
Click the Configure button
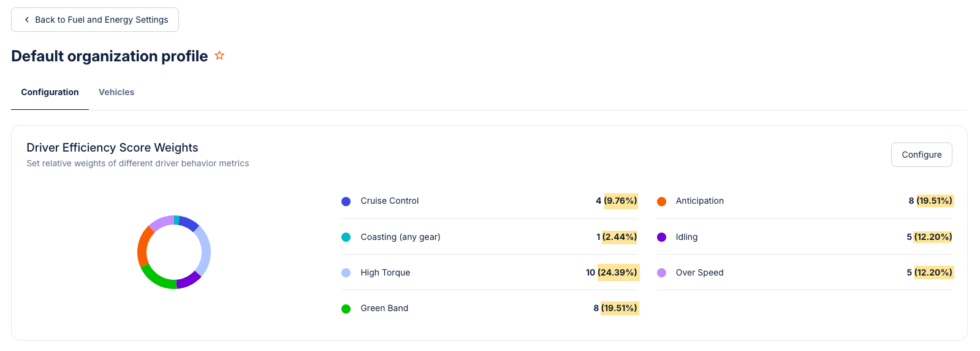[x=921, y=155]
